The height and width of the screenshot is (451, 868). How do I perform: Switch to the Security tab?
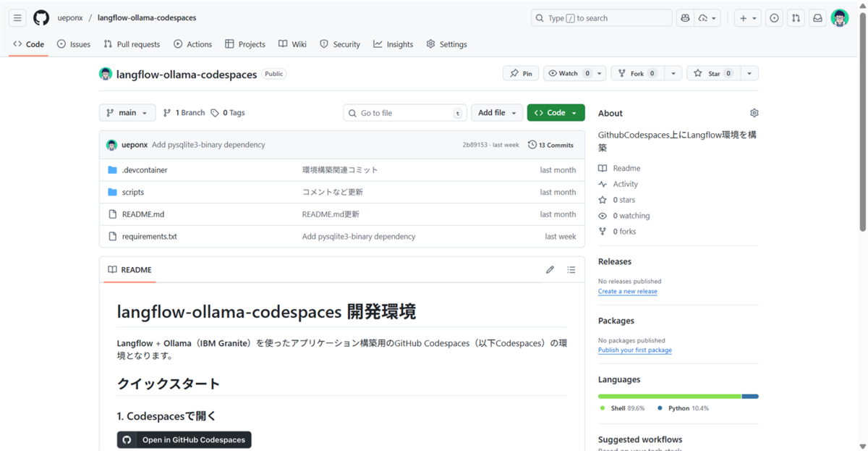[x=340, y=44]
